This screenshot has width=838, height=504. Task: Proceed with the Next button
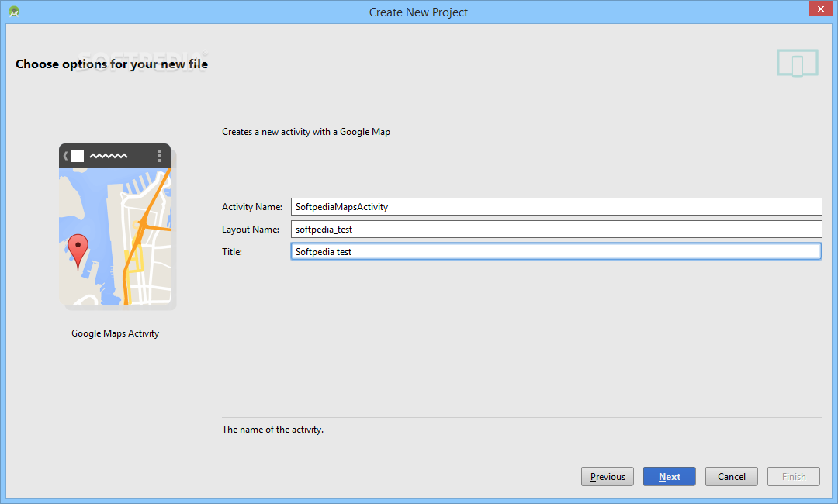point(670,477)
